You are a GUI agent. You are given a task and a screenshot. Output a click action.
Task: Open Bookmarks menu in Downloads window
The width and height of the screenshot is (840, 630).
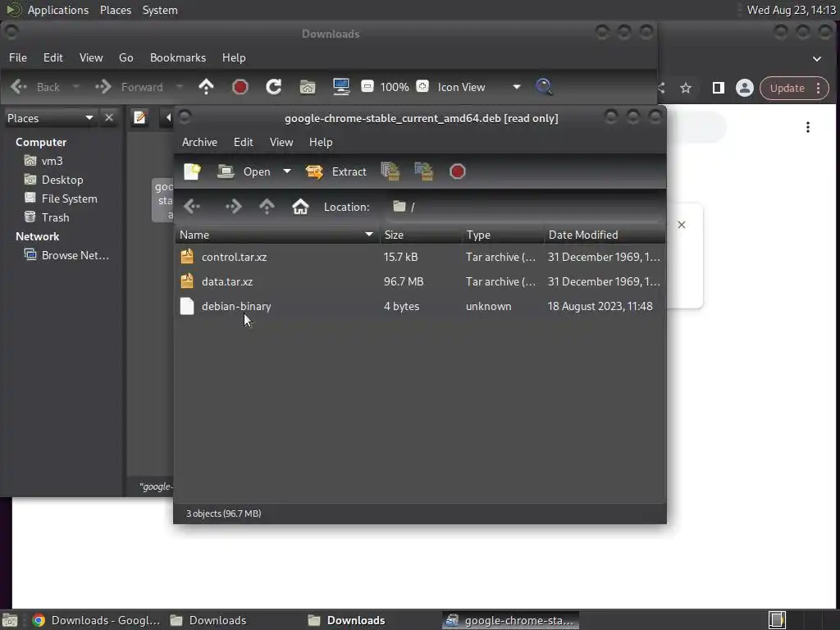click(178, 57)
